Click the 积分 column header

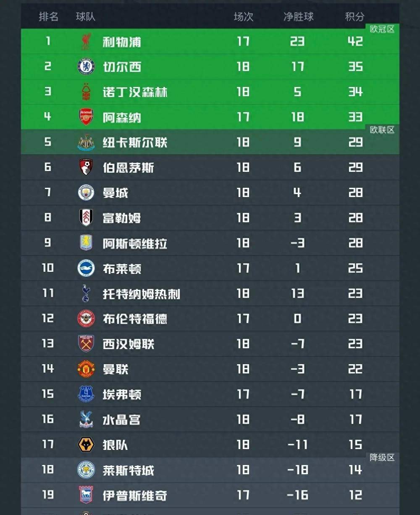pos(355,16)
